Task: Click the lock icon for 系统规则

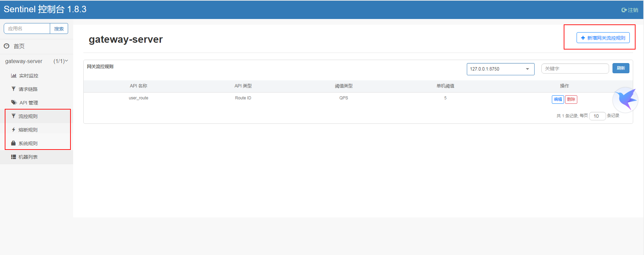Action: click(14, 143)
